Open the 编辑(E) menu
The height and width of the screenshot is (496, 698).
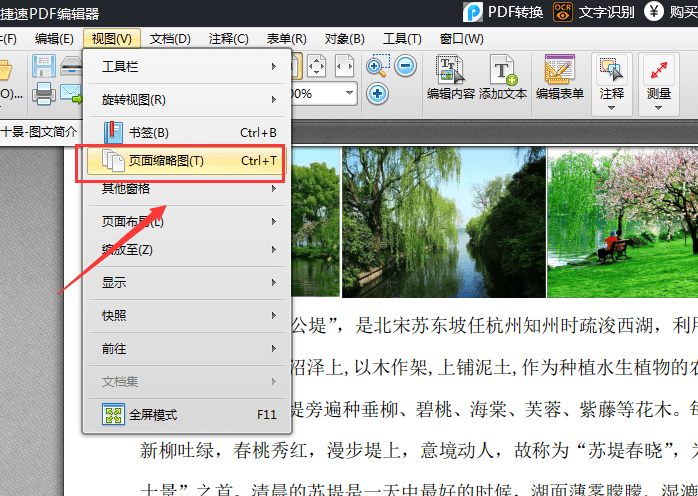[54, 39]
